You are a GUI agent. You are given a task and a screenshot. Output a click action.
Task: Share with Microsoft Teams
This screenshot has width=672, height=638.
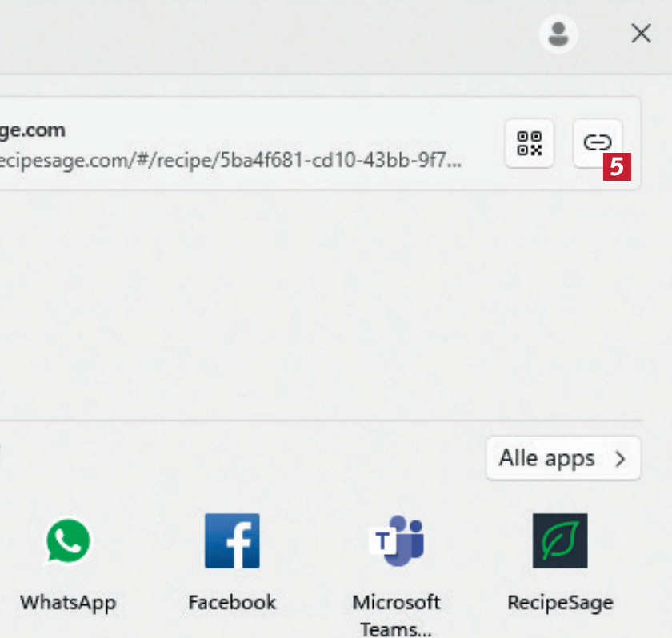click(397, 576)
